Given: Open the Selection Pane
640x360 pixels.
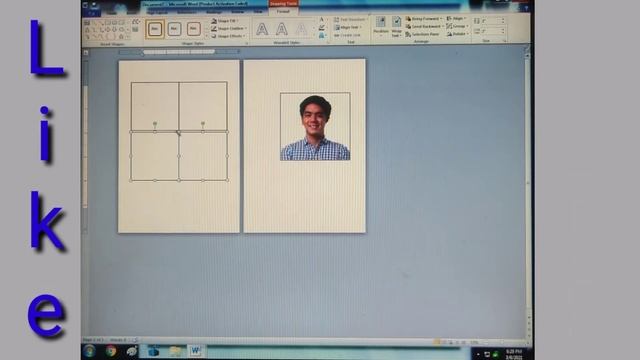Looking at the screenshot, I should [x=422, y=34].
